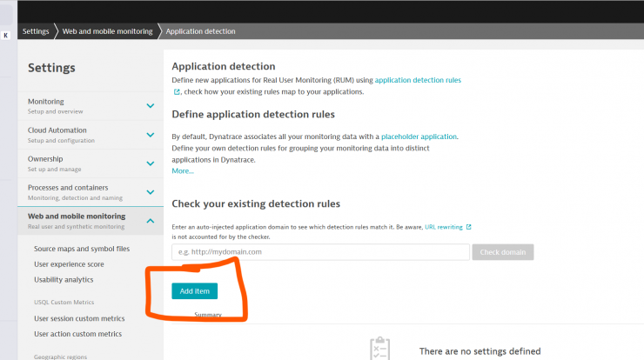The height and width of the screenshot is (360, 644).
Task: Click the Check domain button
Action: click(503, 252)
